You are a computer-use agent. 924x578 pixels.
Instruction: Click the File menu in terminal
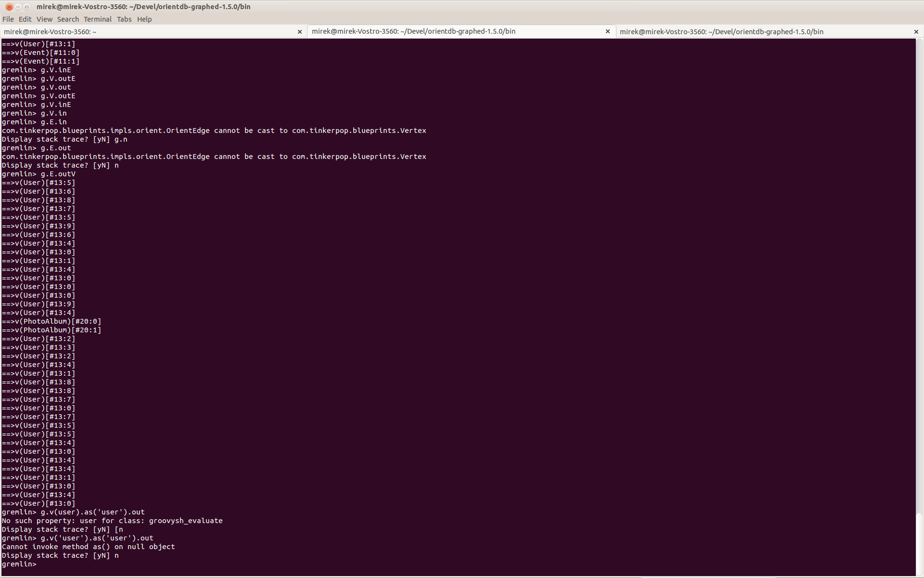click(8, 19)
